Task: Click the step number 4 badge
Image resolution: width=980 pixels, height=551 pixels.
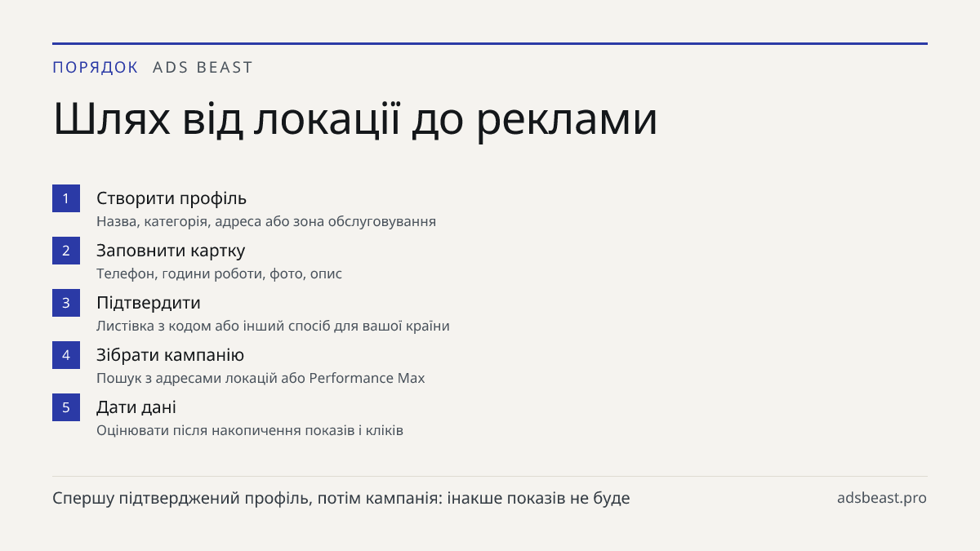Action: pos(66,355)
